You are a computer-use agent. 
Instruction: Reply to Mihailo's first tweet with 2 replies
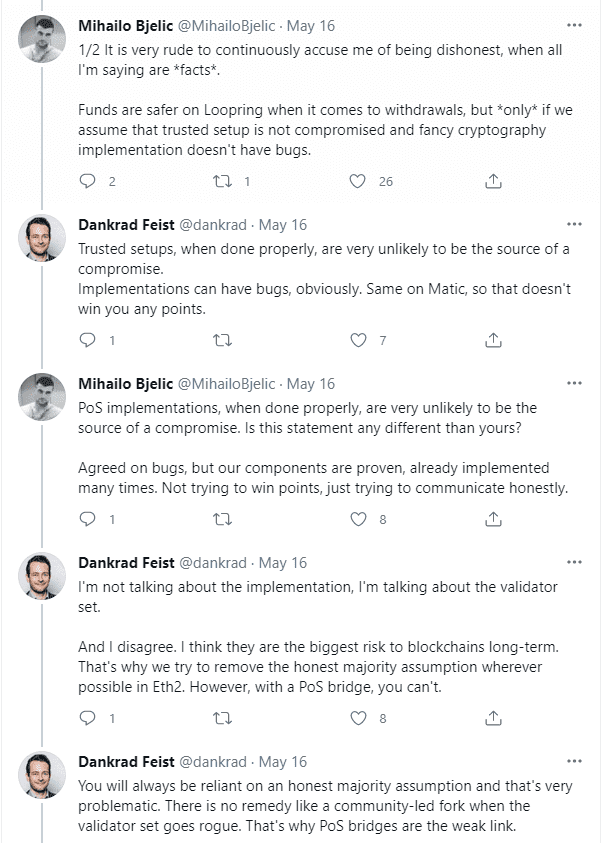88,181
